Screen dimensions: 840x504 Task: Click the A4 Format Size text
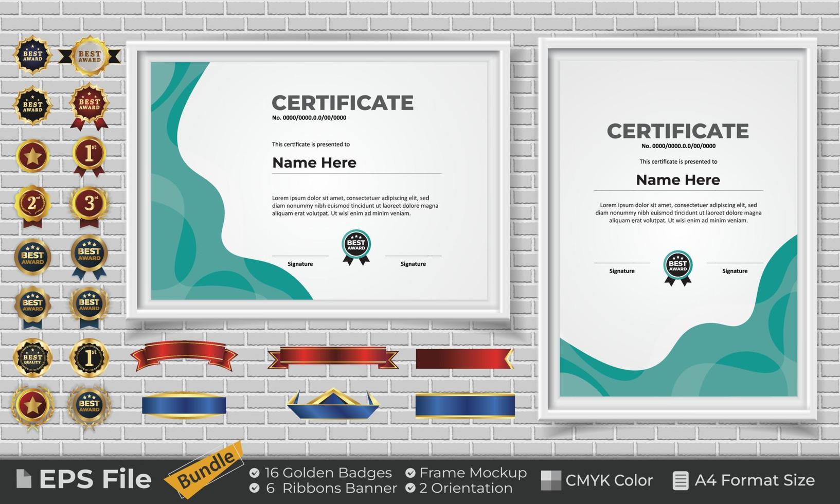tap(755, 480)
